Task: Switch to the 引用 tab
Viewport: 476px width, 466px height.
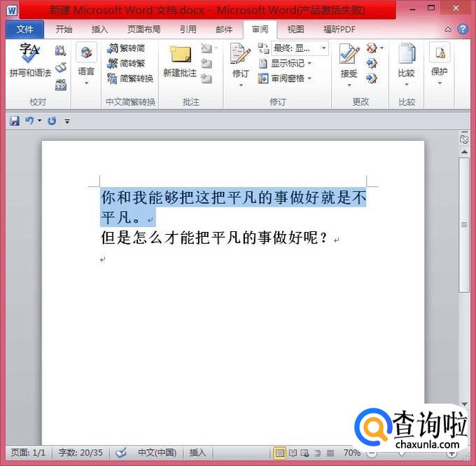Action: (188, 29)
